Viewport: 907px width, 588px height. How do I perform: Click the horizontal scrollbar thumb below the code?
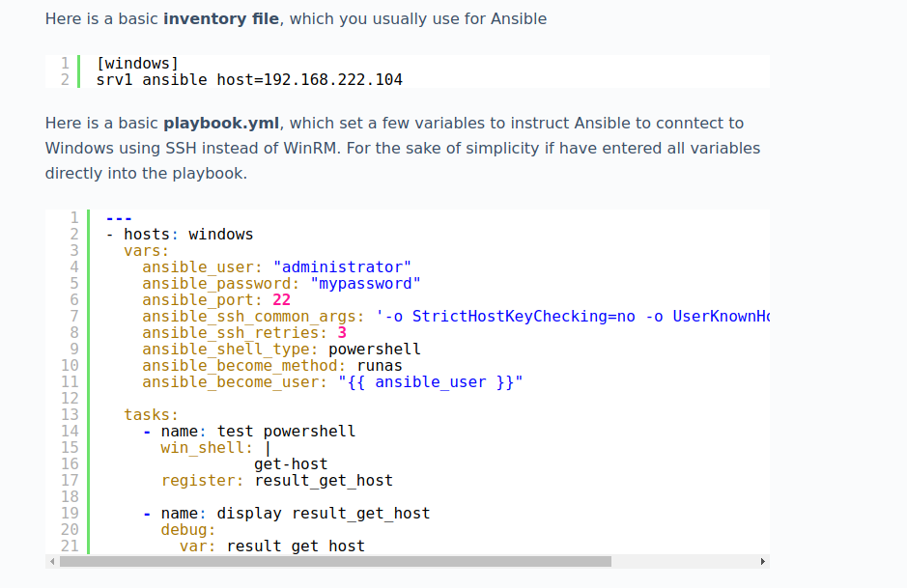tap(338, 560)
